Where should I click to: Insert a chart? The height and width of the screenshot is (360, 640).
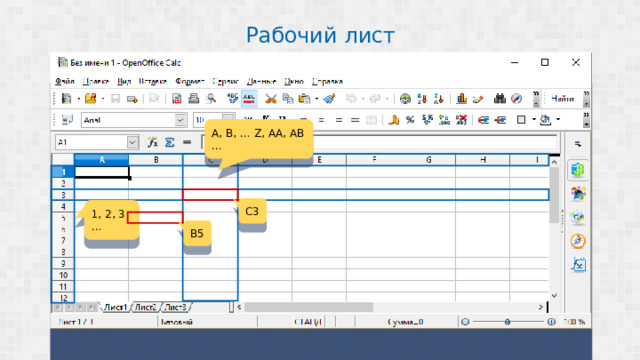462,98
